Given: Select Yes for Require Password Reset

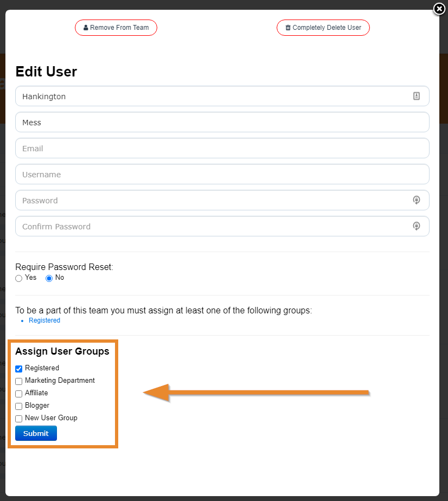Looking at the screenshot, I should (19, 278).
